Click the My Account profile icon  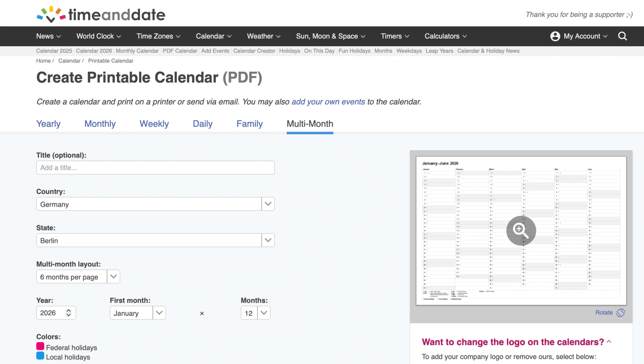[x=555, y=36]
